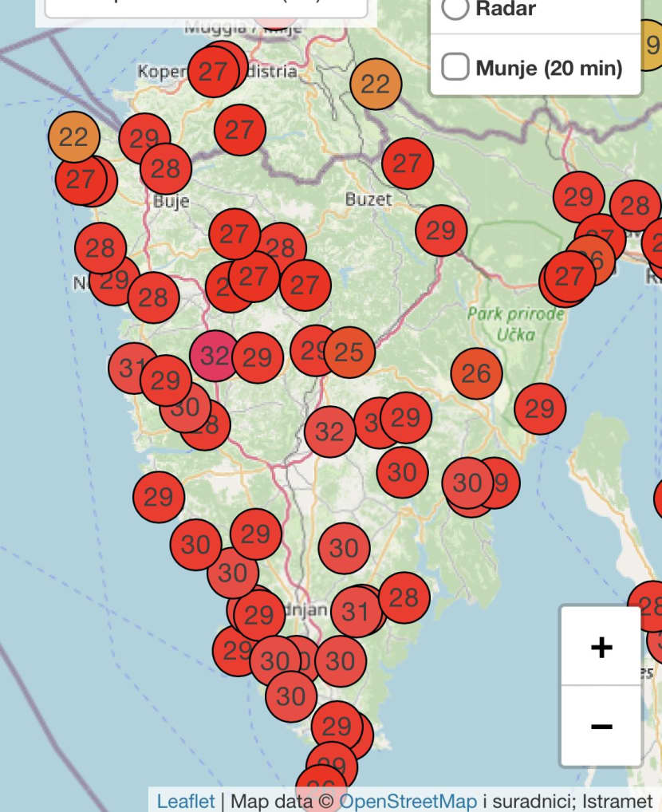Click the red 32 marker in central Istria

click(329, 432)
